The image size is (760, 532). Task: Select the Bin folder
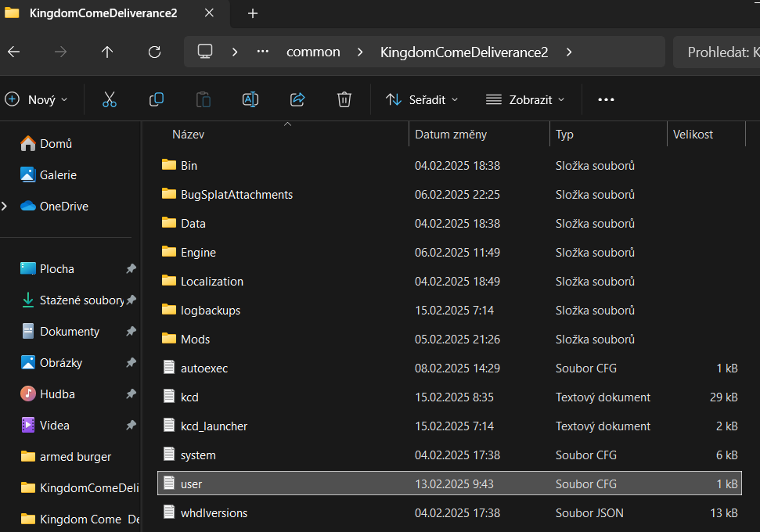[449, 166]
